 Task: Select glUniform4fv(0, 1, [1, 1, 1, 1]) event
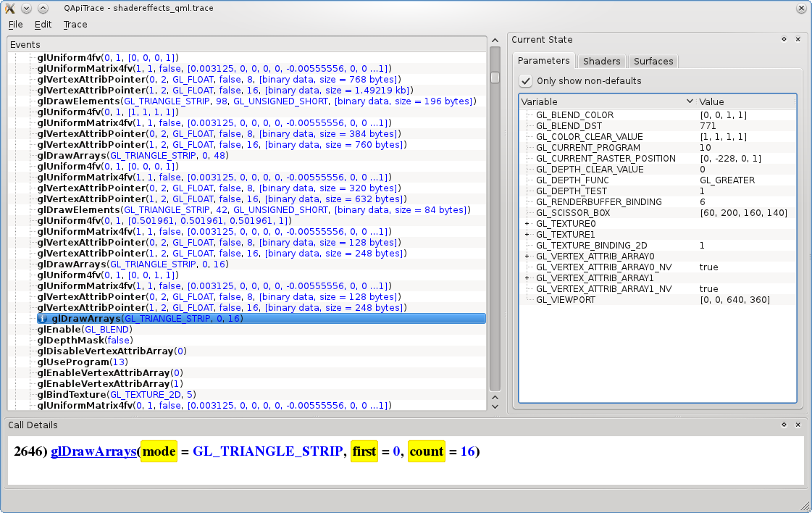[x=108, y=112]
